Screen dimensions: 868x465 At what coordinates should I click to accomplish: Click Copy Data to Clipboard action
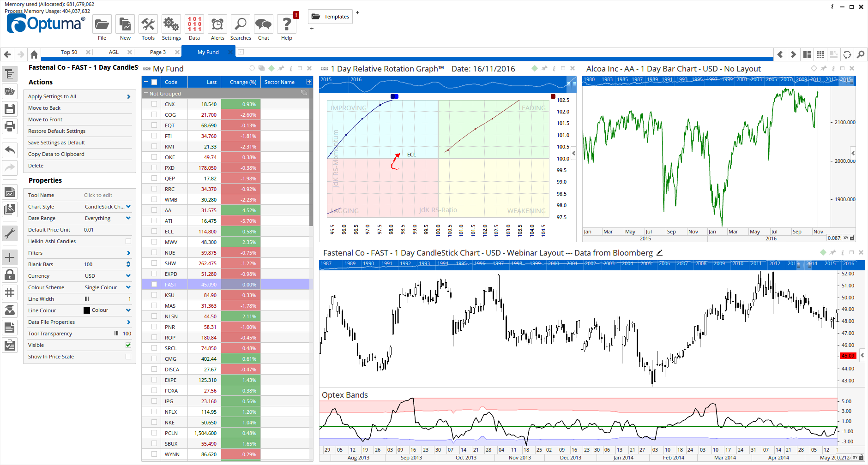point(56,154)
